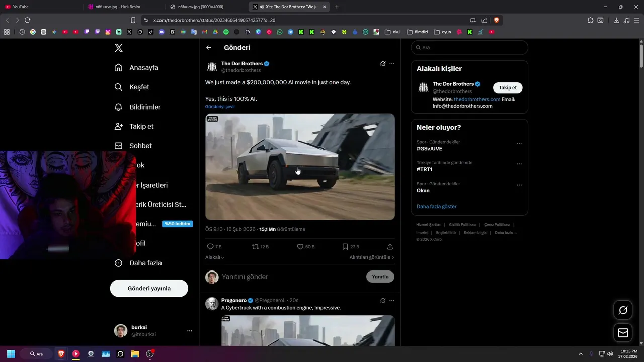The width and height of the screenshot is (644, 362).
Task: Open Anasayfa from the X sidebar
Action: 136,67
